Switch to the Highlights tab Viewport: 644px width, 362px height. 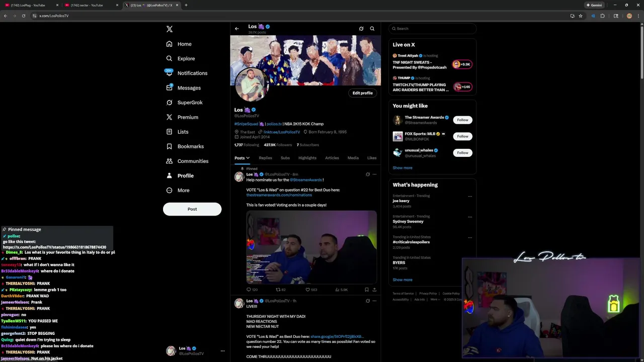click(307, 158)
